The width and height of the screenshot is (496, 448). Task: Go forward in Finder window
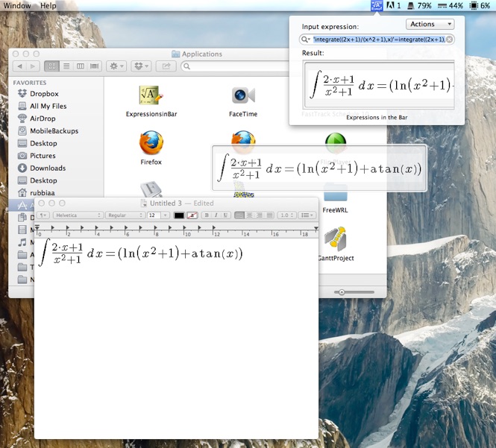(x=33, y=66)
